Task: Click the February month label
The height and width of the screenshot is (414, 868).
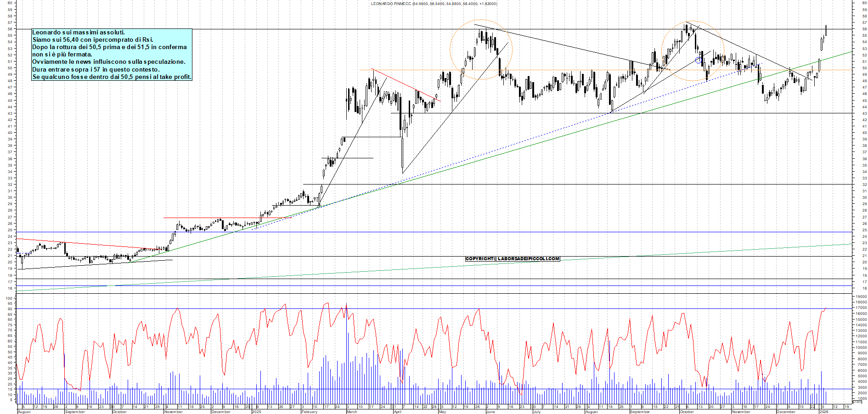Action: pyautogui.click(x=309, y=412)
